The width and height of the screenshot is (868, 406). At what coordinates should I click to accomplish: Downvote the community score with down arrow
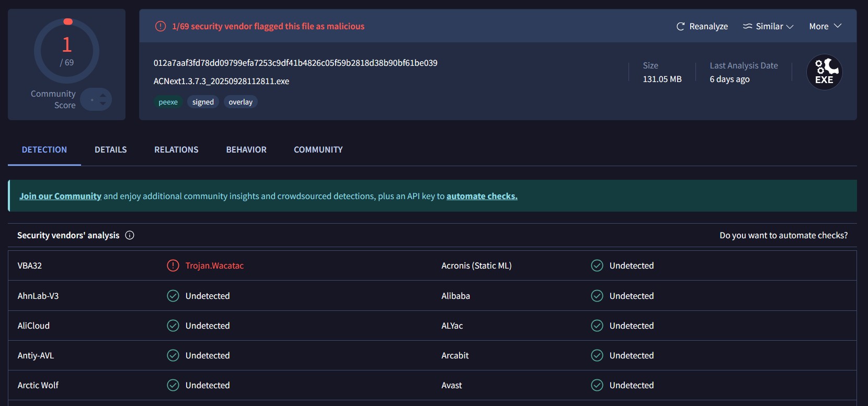click(103, 103)
